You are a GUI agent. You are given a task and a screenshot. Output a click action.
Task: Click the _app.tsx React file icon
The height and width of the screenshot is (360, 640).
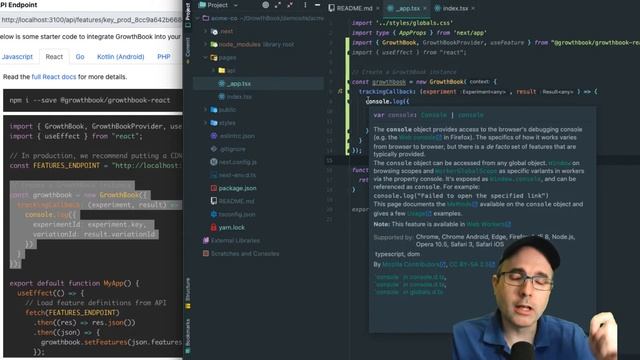222,84
